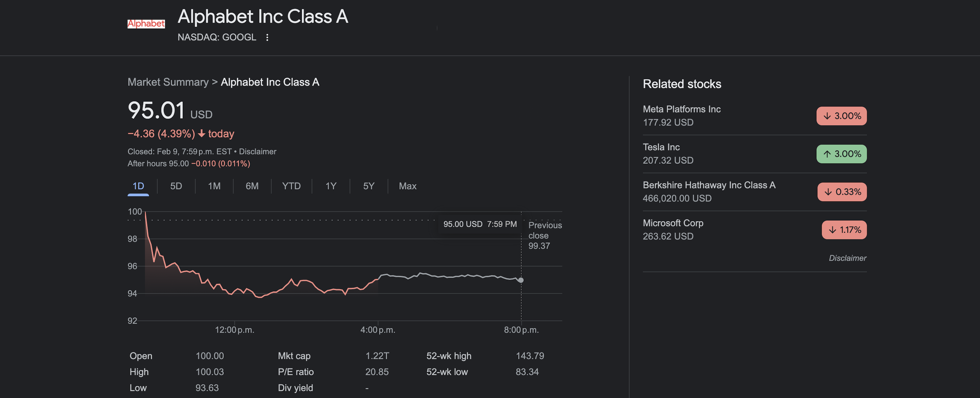Click the 177.92 USD Meta price
Viewport: 980px width, 398px height.
[668, 122]
